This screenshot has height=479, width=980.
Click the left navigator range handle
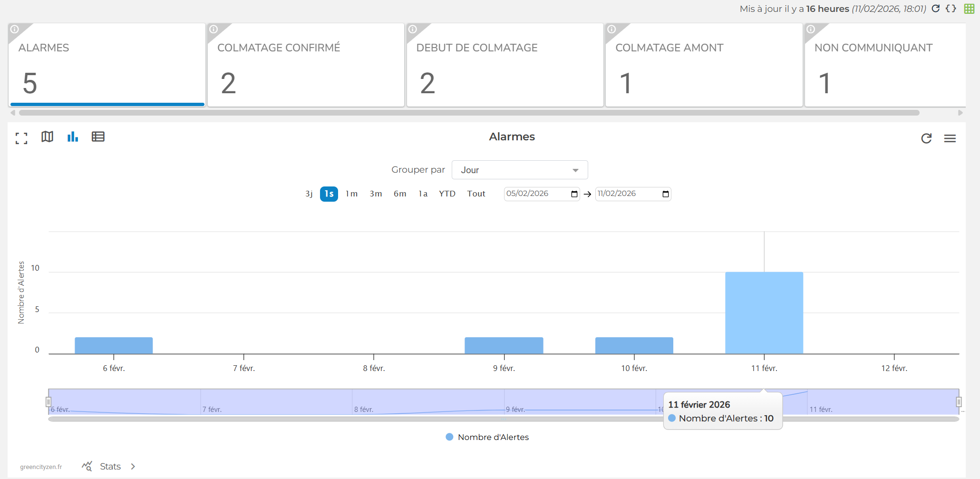(x=49, y=402)
